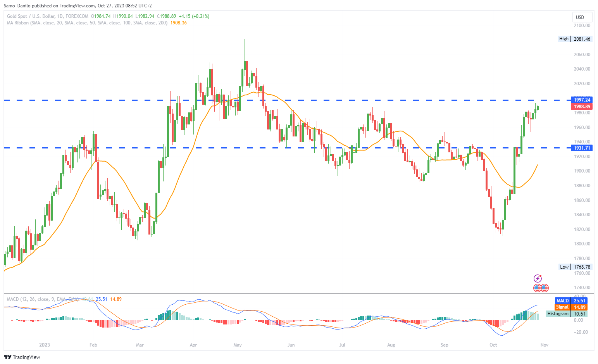Open the USD currency selector
The image size is (598, 364).
tap(582, 17)
